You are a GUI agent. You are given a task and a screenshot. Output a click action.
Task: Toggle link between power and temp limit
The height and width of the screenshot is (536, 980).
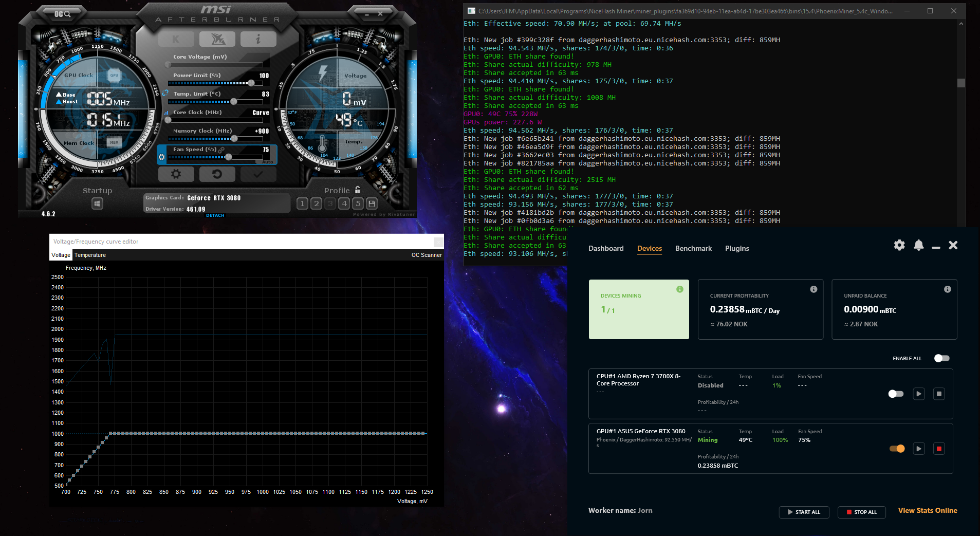pyautogui.click(x=165, y=94)
